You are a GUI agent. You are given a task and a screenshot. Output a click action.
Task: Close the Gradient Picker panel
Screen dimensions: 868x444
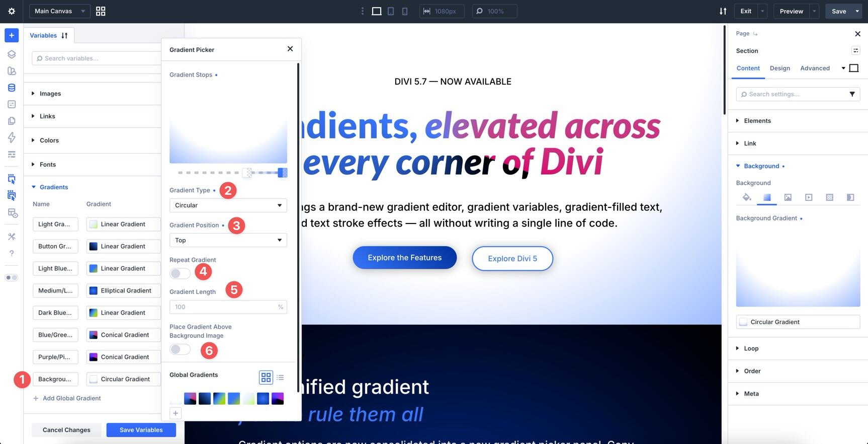tap(290, 49)
